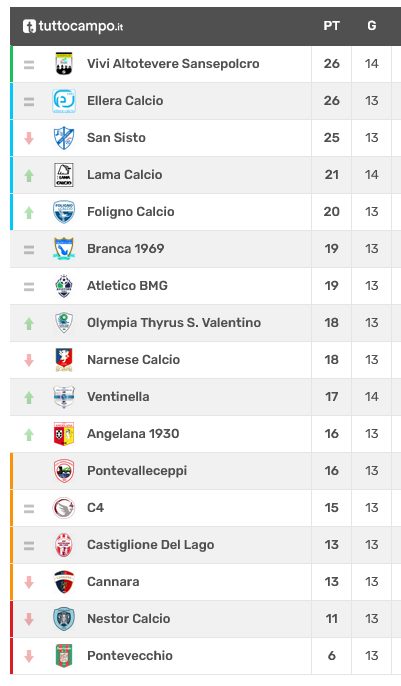
Task: Click the Vivi Altotevere Sansepolcro team crest
Action: click(64, 64)
